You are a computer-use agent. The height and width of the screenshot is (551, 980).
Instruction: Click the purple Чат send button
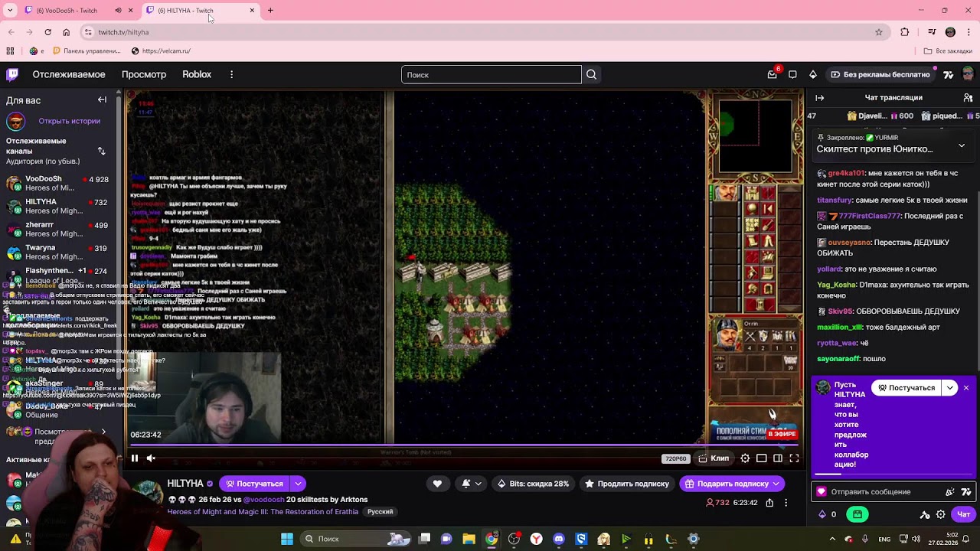click(964, 514)
